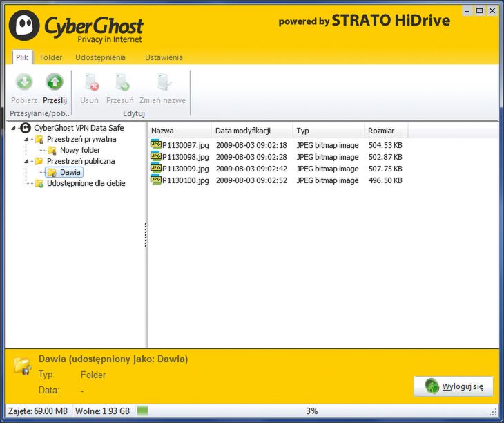Click the CyberGhost VPN Data Safe root icon

(26, 128)
